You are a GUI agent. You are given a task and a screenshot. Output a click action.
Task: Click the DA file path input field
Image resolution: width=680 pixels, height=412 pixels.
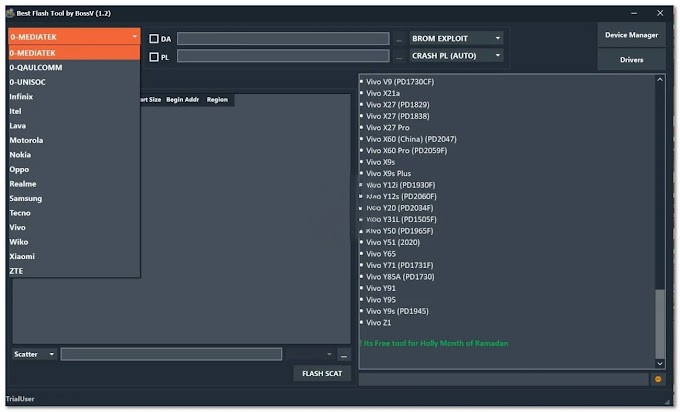click(x=283, y=39)
